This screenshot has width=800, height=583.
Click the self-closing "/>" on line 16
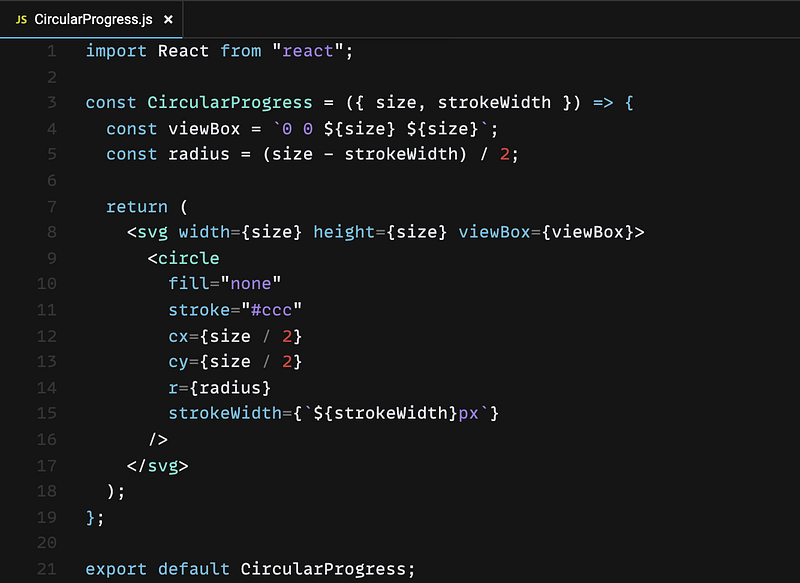pyautogui.click(x=158, y=439)
